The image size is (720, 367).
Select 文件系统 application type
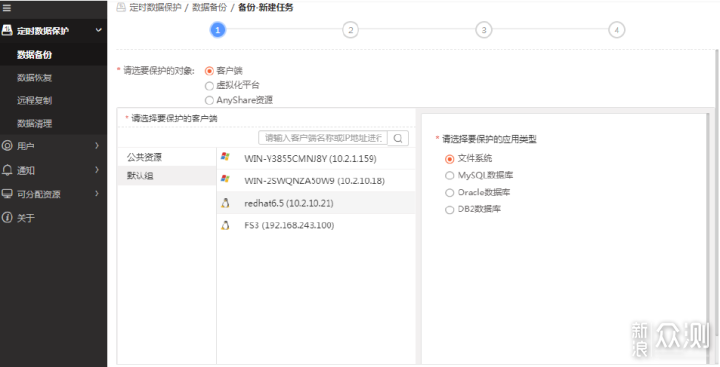[x=450, y=159]
